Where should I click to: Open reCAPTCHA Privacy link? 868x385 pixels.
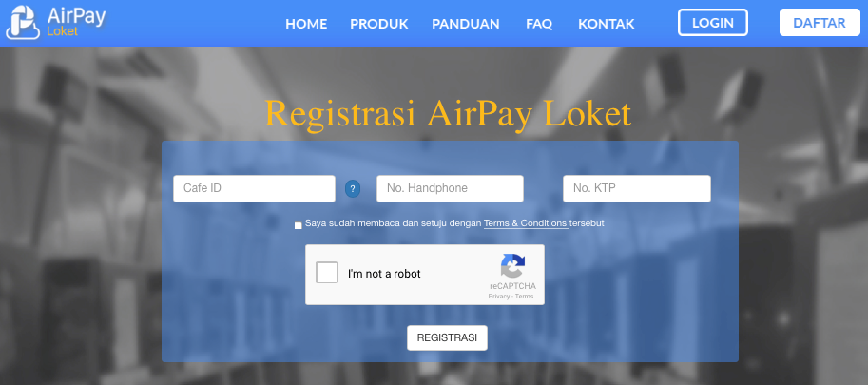[x=499, y=297]
